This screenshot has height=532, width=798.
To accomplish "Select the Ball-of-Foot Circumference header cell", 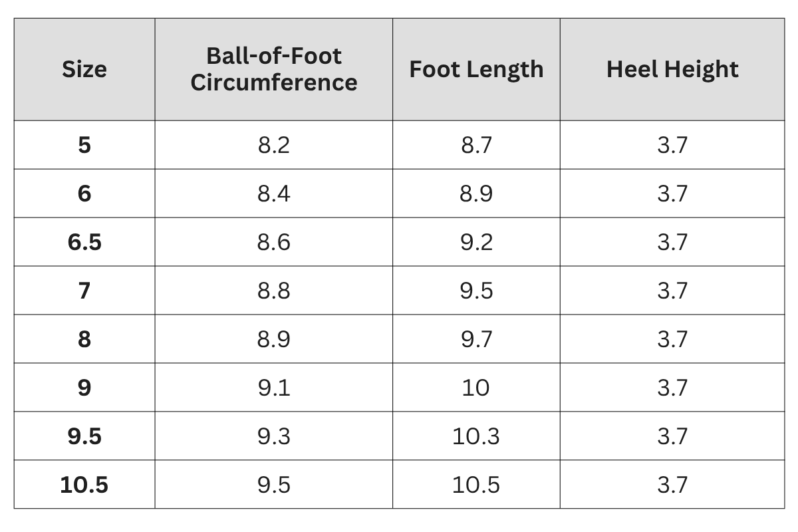I will click(273, 69).
